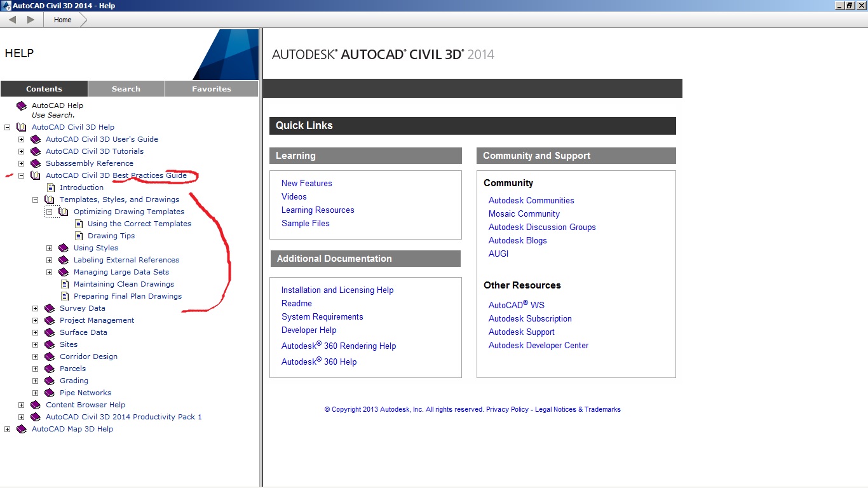Collapse Templates, Styles, and Drawings node
The height and width of the screenshot is (488, 868).
click(36, 200)
